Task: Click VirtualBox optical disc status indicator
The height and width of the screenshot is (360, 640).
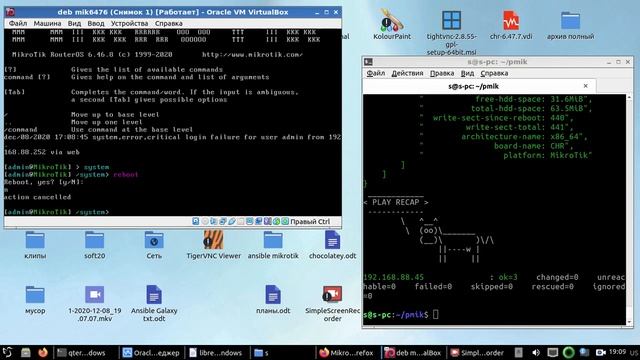Action: tap(205, 221)
